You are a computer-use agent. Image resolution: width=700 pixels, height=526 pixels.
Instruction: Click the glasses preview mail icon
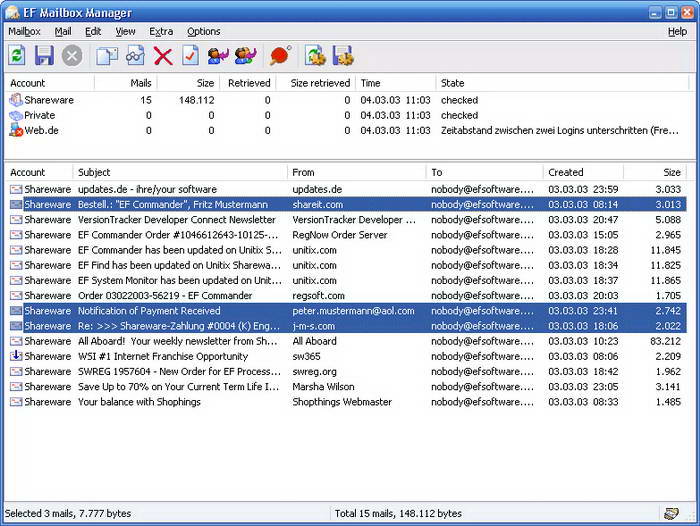135,56
